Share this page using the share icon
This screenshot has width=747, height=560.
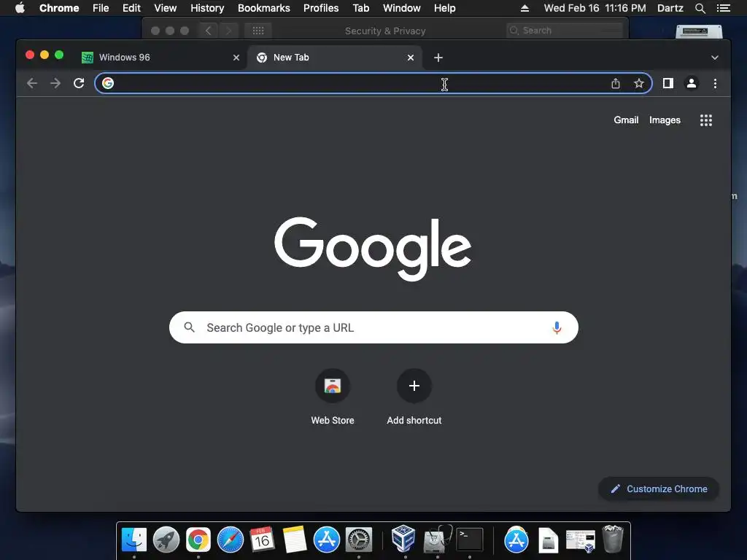616,83
